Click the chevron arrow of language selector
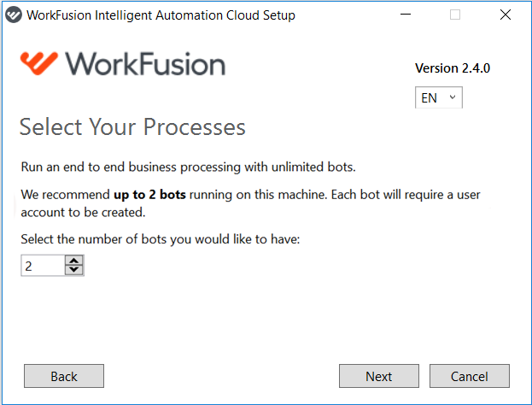 tap(453, 97)
